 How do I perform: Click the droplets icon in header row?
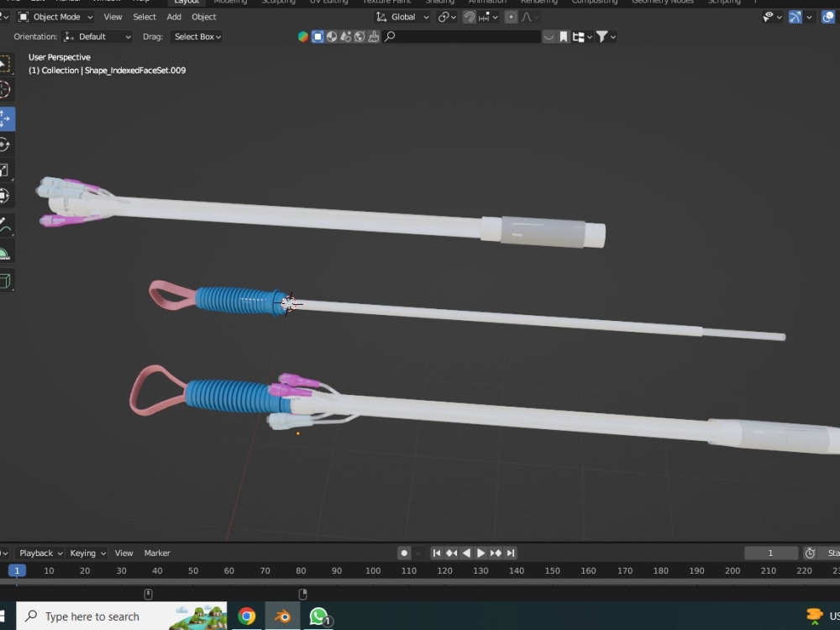click(345, 36)
